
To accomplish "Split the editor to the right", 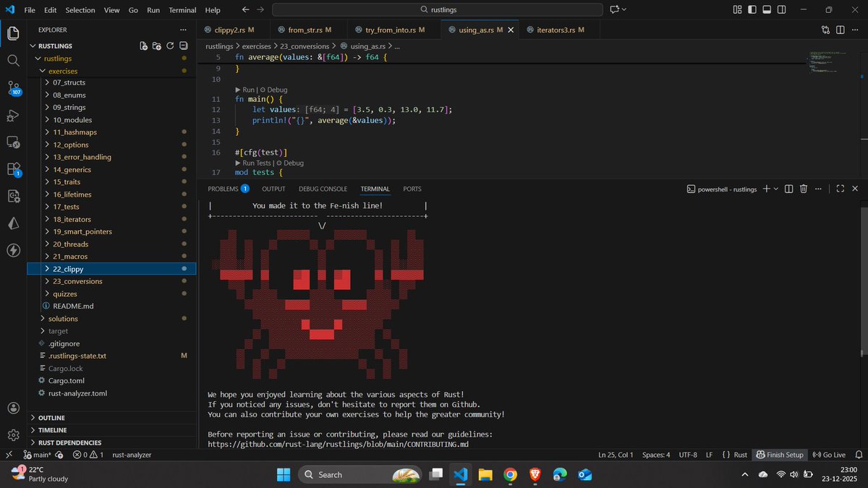I will click(x=841, y=30).
